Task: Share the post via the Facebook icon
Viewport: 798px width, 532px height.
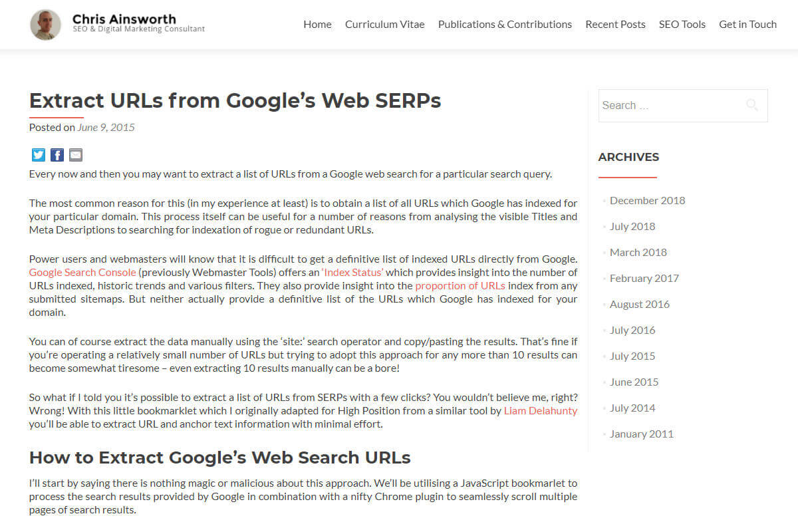Action: [57, 155]
